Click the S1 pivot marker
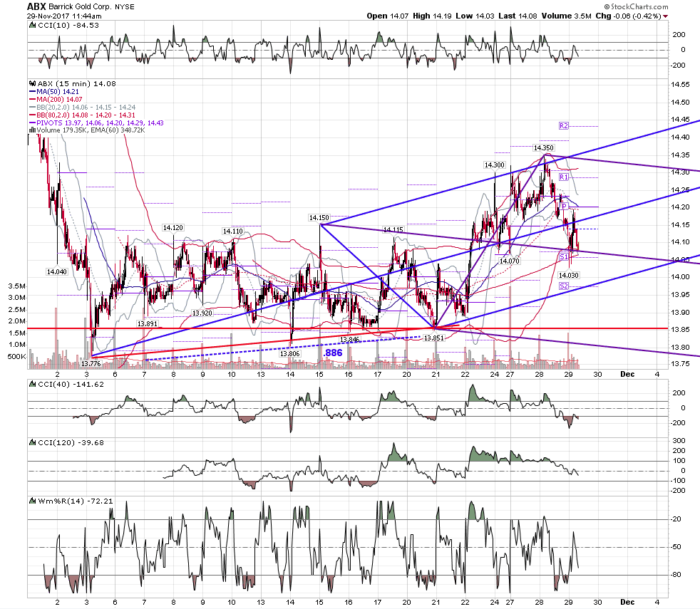 pos(564,257)
